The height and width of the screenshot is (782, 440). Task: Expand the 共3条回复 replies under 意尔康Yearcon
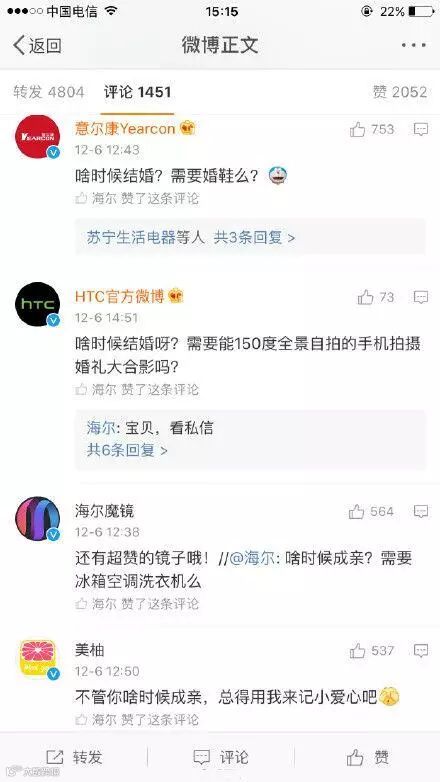coord(254,237)
